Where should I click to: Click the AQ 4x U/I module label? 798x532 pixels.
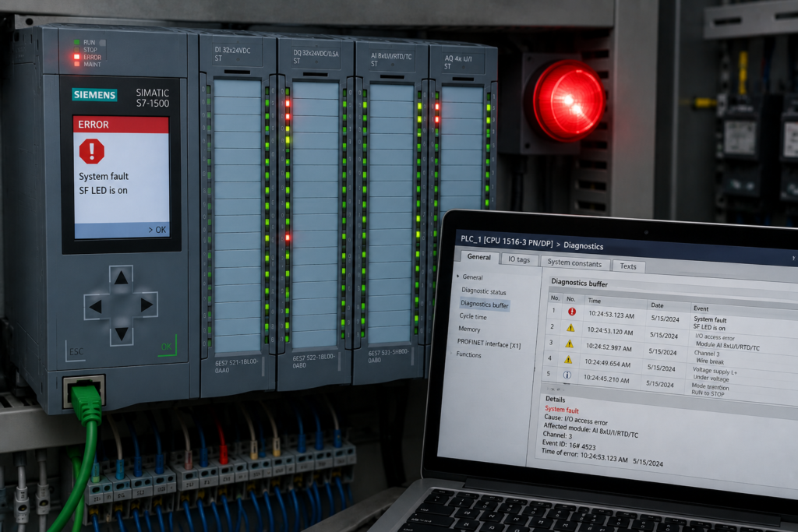[458, 62]
